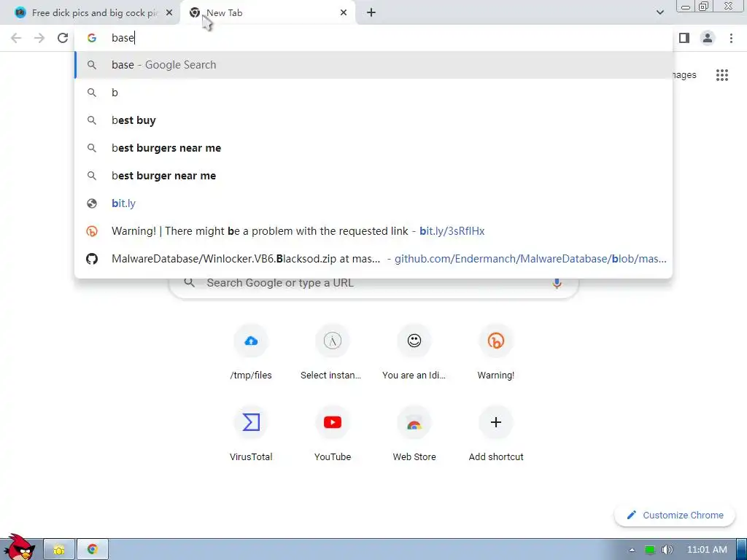Click the browser back arrow

[x=16, y=38]
